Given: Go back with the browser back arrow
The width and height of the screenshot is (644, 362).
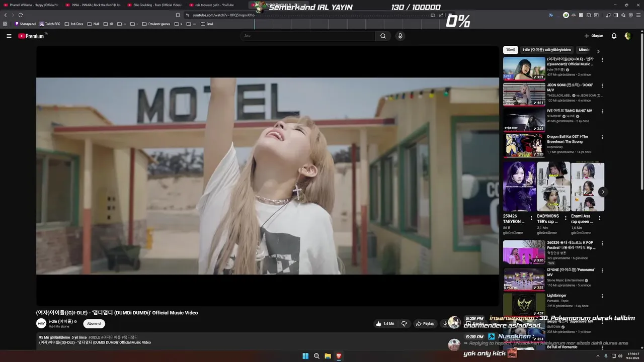Looking at the screenshot, I should pos(6,15).
